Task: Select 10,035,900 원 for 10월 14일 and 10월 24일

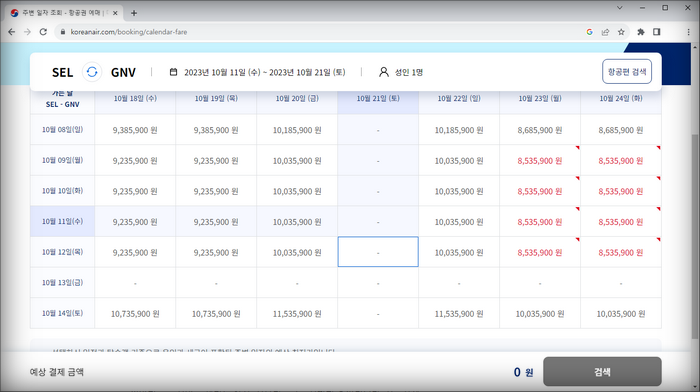Action: pyautogui.click(x=621, y=314)
